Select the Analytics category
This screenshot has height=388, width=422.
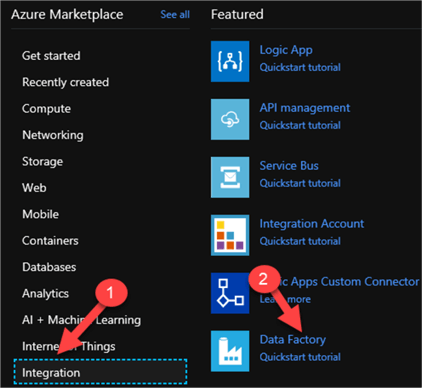[x=45, y=294]
